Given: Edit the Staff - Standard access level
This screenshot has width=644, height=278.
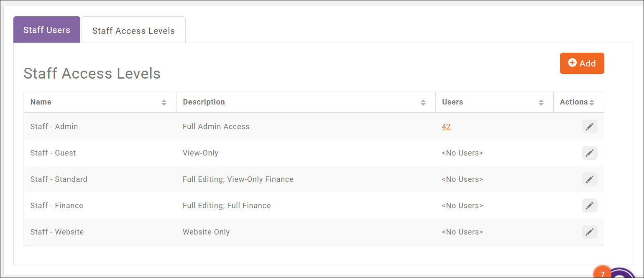Looking at the screenshot, I should coord(590,179).
